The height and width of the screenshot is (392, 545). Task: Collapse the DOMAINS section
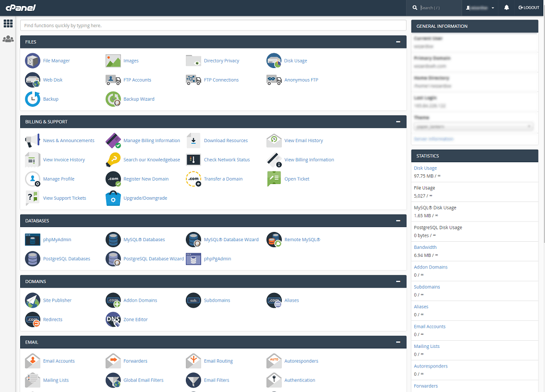(398, 281)
